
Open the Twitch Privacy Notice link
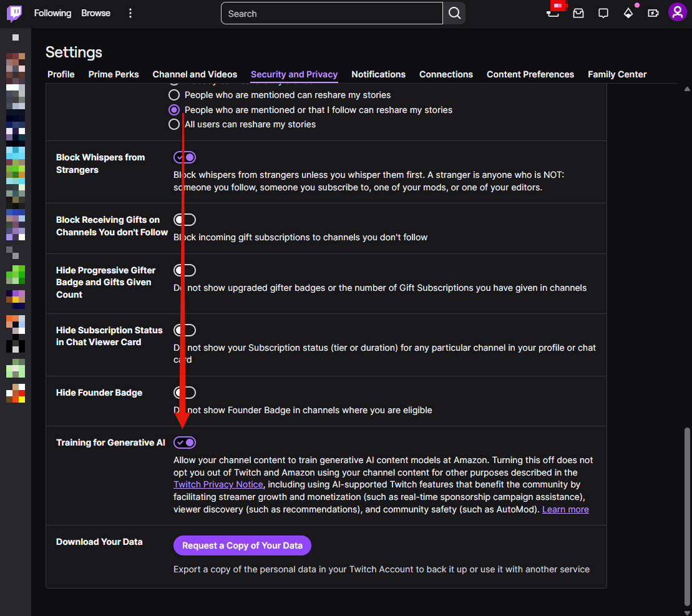point(218,484)
